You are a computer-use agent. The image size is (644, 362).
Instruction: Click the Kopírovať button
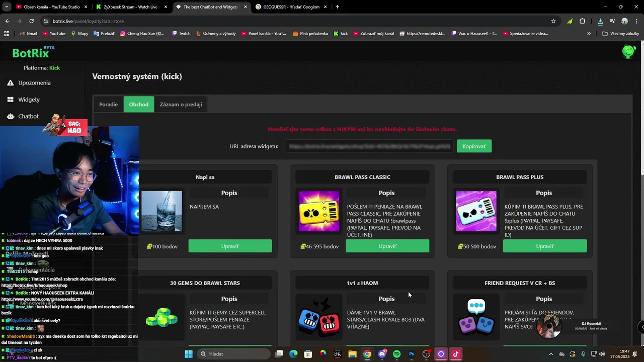[474, 146]
